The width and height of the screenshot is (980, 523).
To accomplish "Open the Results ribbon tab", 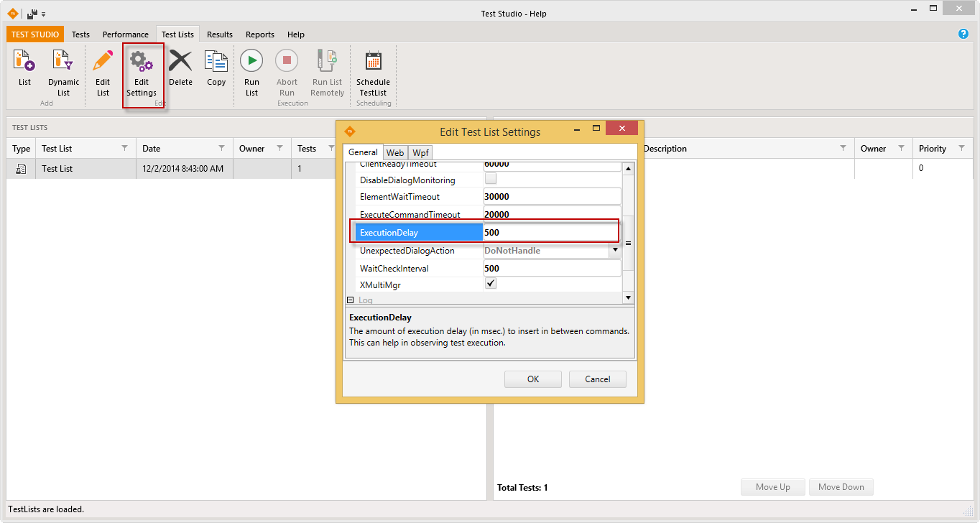I will tap(220, 34).
